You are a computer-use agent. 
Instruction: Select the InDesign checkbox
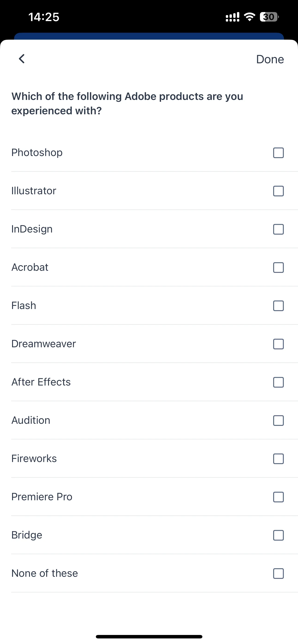(278, 229)
